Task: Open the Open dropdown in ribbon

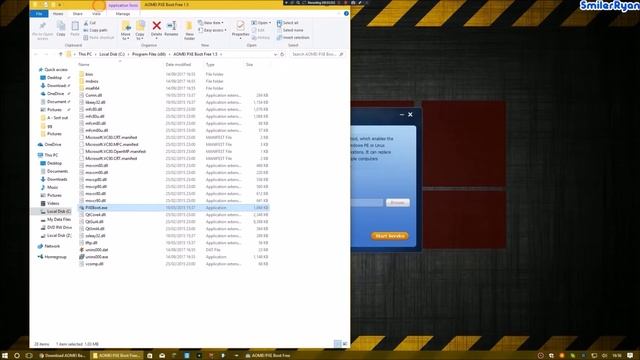Action: click(x=261, y=23)
